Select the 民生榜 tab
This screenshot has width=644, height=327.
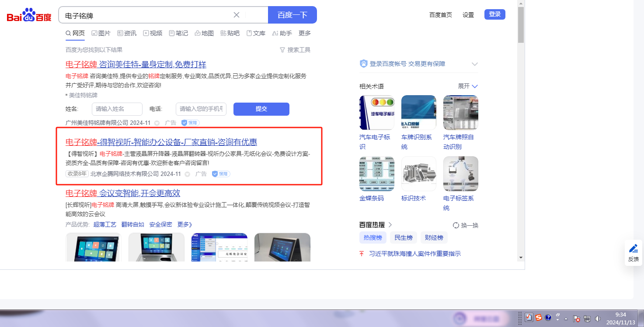(x=404, y=238)
